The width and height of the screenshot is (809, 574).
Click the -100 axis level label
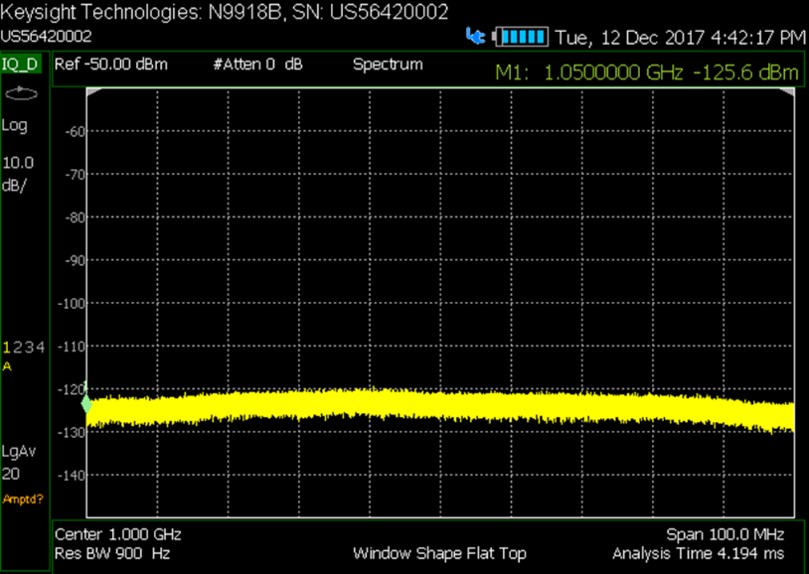pos(71,303)
